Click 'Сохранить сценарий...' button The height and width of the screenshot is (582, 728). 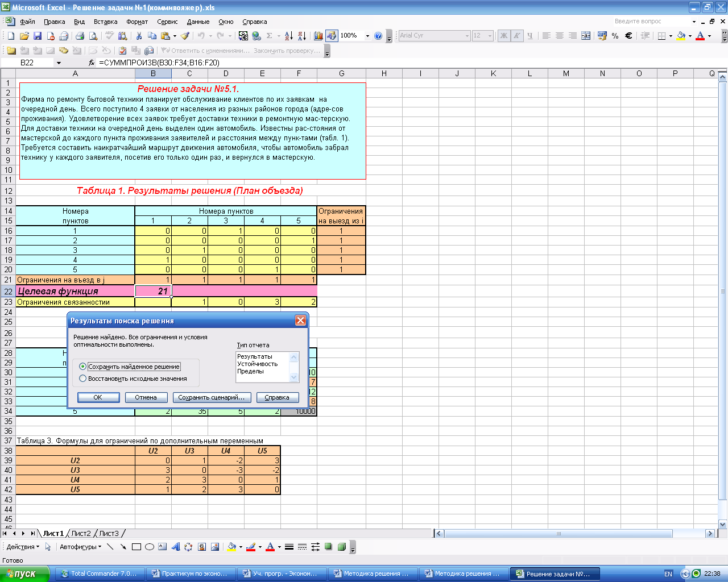pos(212,397)
